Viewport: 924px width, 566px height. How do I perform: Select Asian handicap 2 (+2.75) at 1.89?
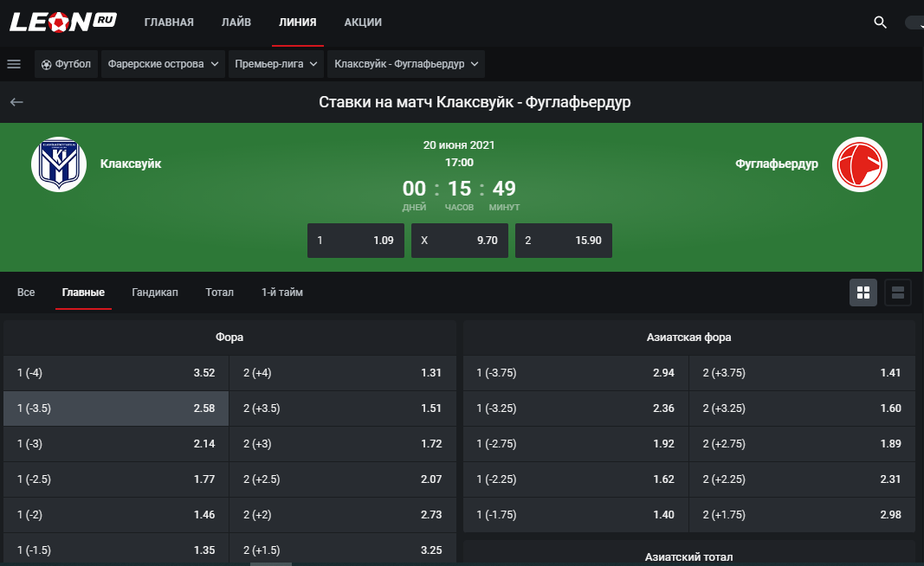point(802,443)
